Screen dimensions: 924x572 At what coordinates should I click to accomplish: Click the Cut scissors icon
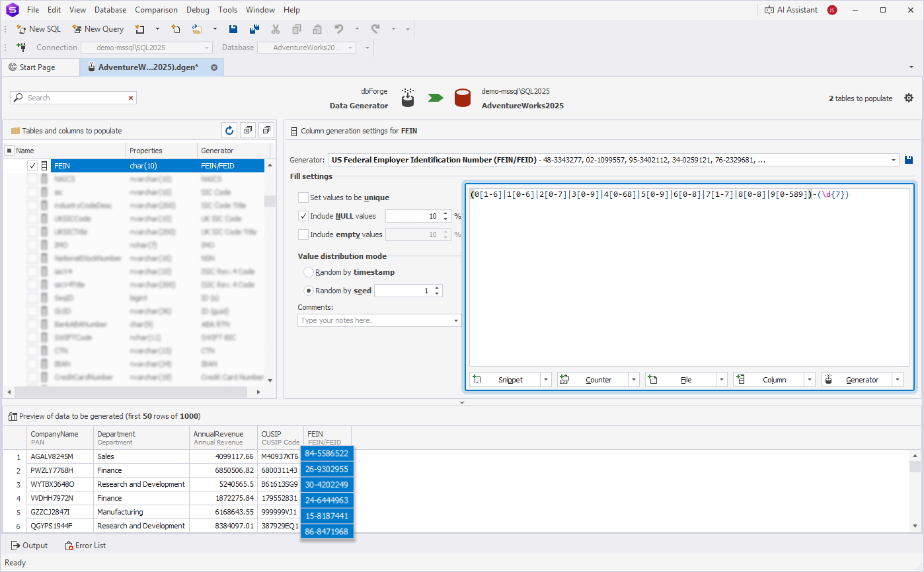click(x=276, y=29)
